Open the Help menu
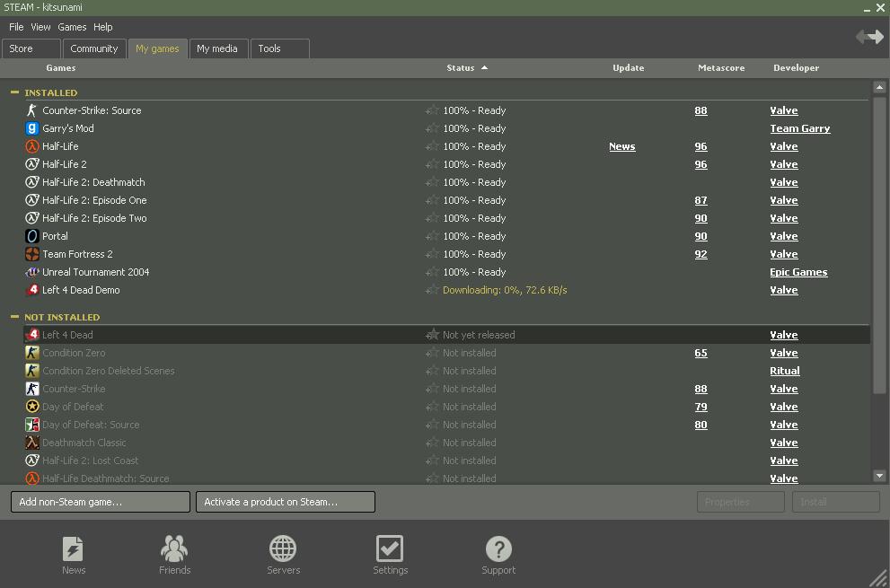The width and height of the screenshot is (890, 588). point(102,27)
